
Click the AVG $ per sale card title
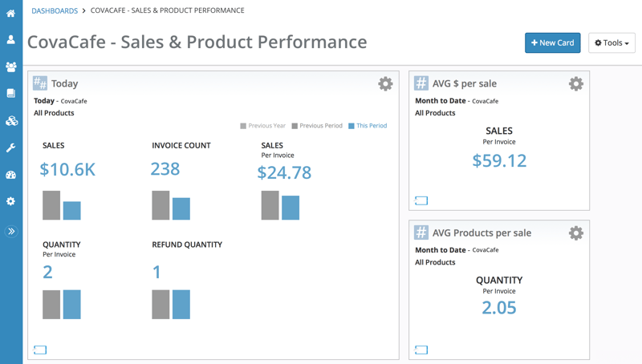point(465,83)
